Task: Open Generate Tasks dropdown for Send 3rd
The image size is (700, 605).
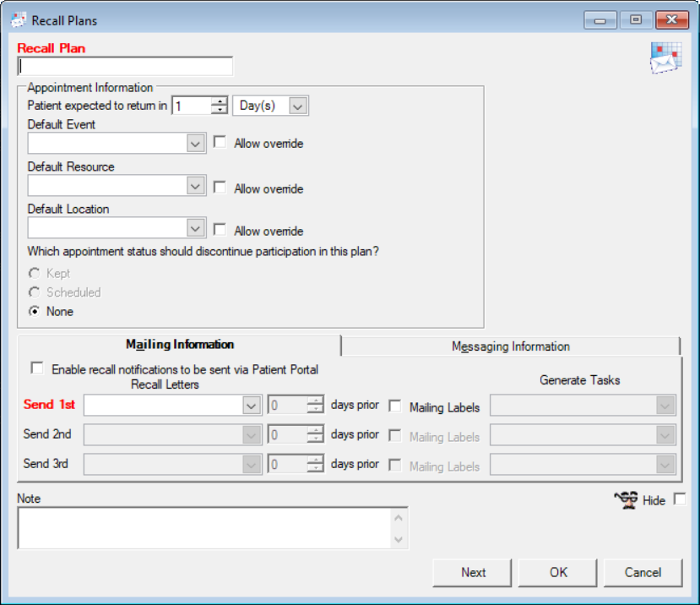Action: click(665, 464)
